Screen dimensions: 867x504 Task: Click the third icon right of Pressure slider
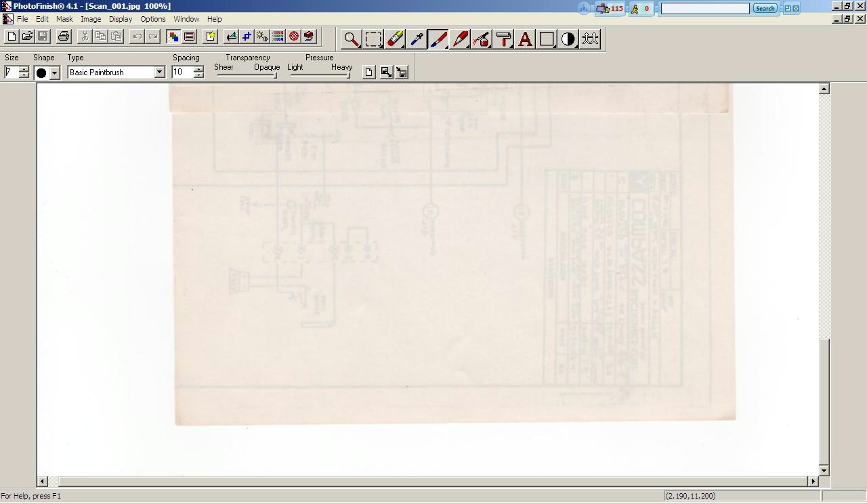tap(402, 72)
